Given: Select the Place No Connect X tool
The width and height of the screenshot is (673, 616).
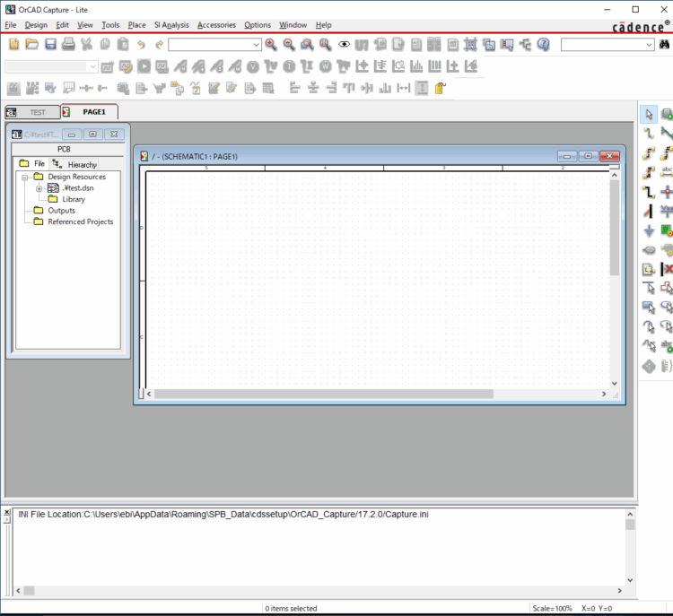Looking at the screenshot, I should pos(667,269).
